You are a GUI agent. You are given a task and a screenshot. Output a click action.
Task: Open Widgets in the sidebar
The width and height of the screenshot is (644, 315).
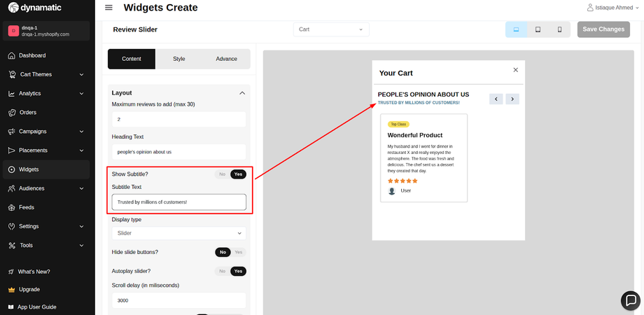pyautogui.click(x=29, y=169)
